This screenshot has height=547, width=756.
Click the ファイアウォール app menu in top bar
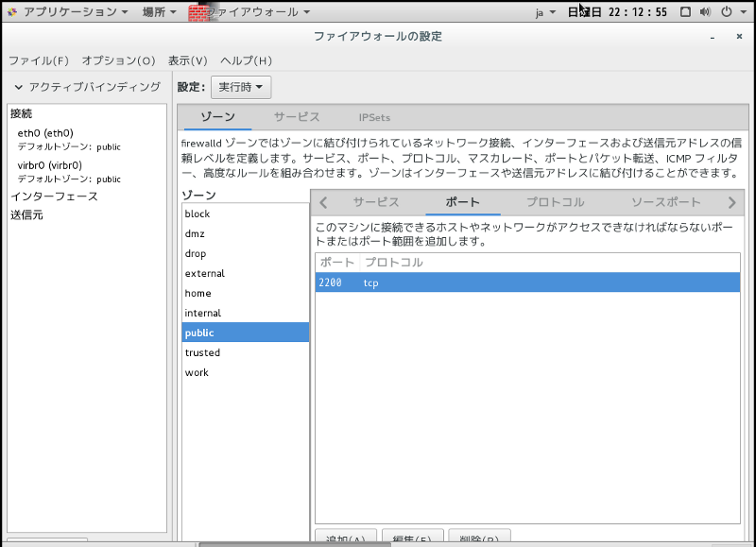point(258,11)
